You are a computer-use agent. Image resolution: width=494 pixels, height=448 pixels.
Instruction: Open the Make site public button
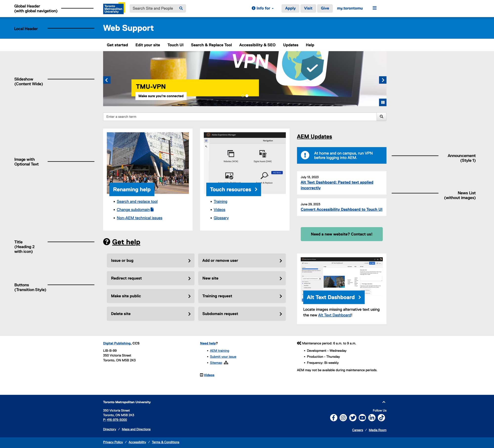tap(150, 296)
